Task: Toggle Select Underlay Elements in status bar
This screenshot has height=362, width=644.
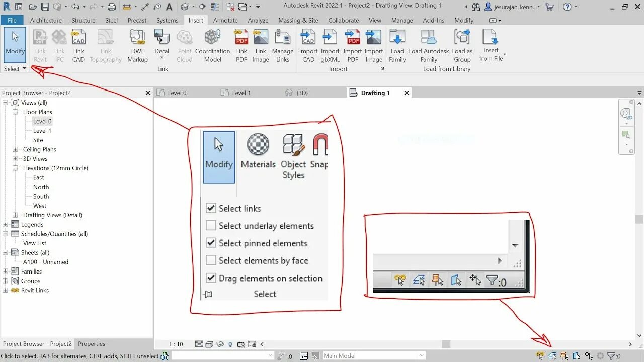Action: pos(552,356)
